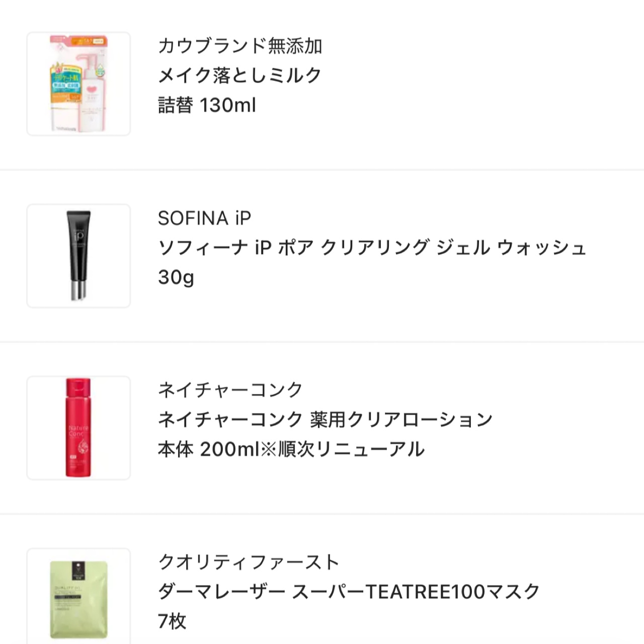Tap the 本体 label before 200ml
The height and width of the screenshot is (644, 644).
coord(176,449)
